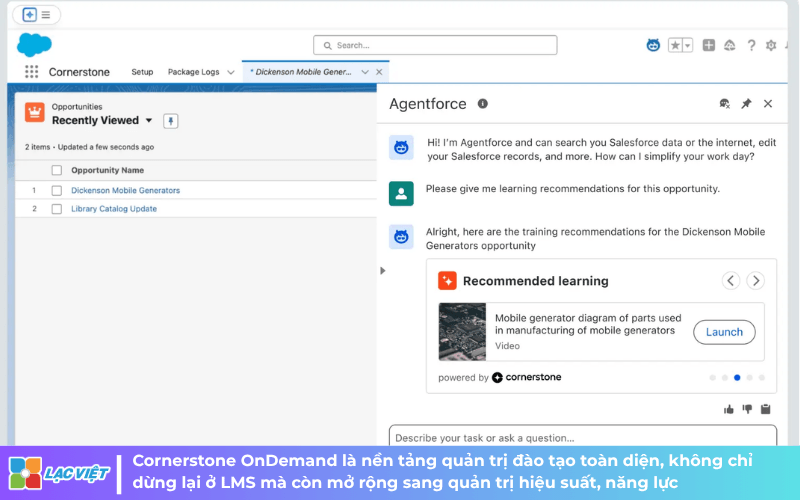Image resolution: width=800 pixels, height=500 pixels.
Task: Click the plus icon in top pill
Action: (30, 15)
